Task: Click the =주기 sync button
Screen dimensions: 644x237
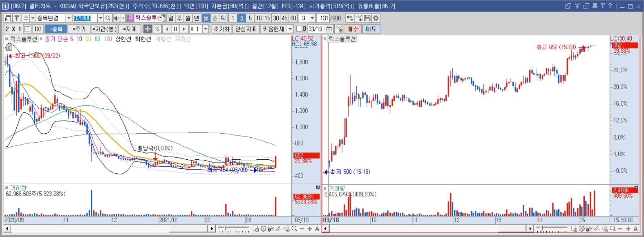Action: point(79,29)
